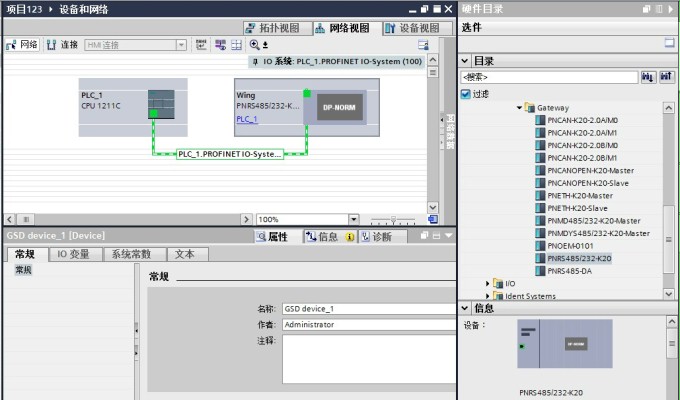Viewport: 680px width, 400px height.
Task: Switch to the IO 变量 tab
Action: tap(73, 254)
